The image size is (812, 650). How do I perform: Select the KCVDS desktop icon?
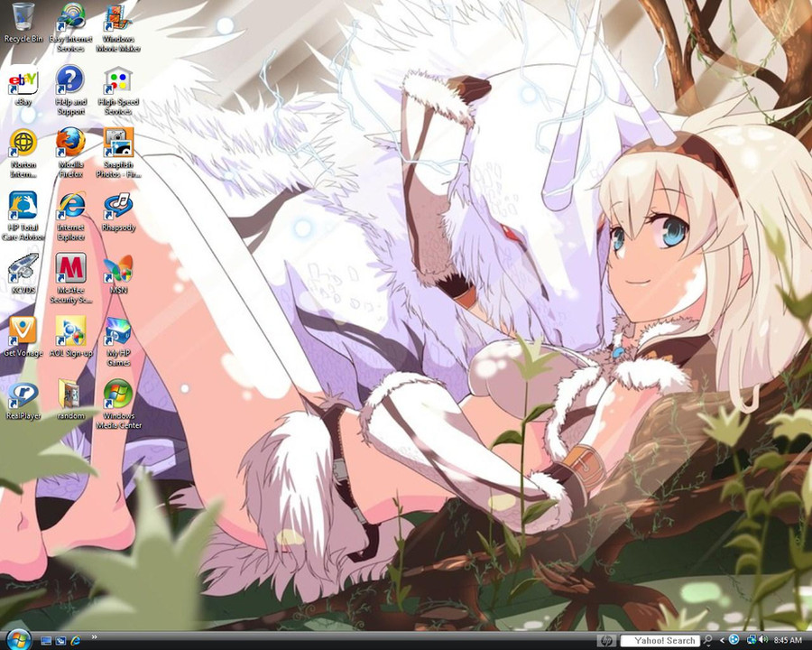click(23, 274)
